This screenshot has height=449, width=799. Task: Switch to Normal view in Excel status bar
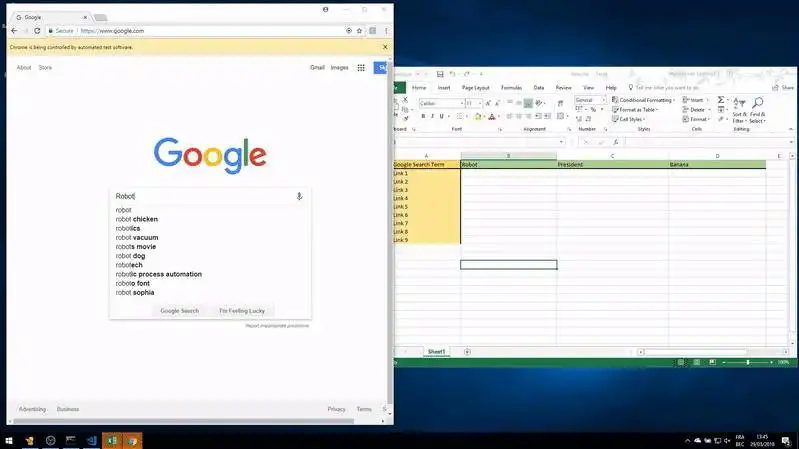point(681,362)
